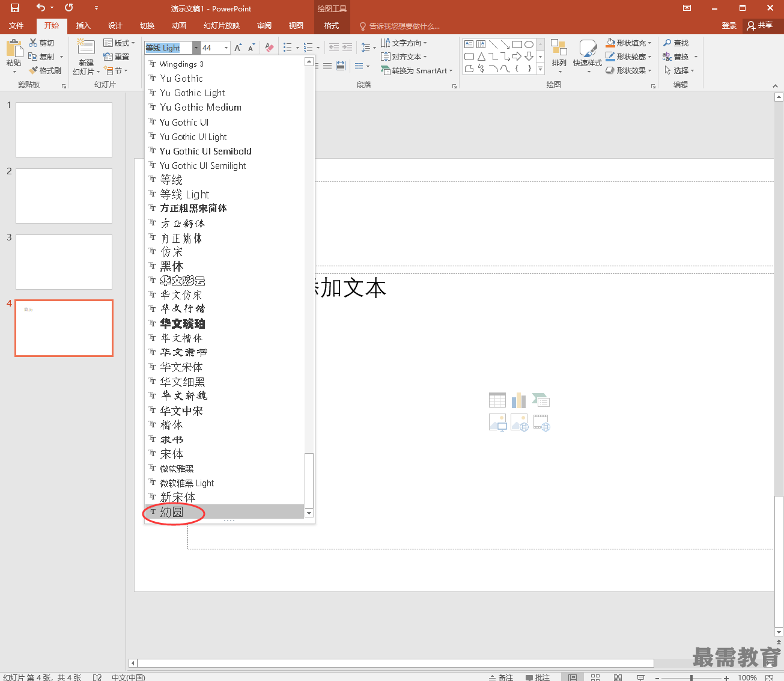This screenshot has height=681, width=784.
Task: Select slide 2 thumbnail
Action: pyautogui.click(x=64, y=196)
